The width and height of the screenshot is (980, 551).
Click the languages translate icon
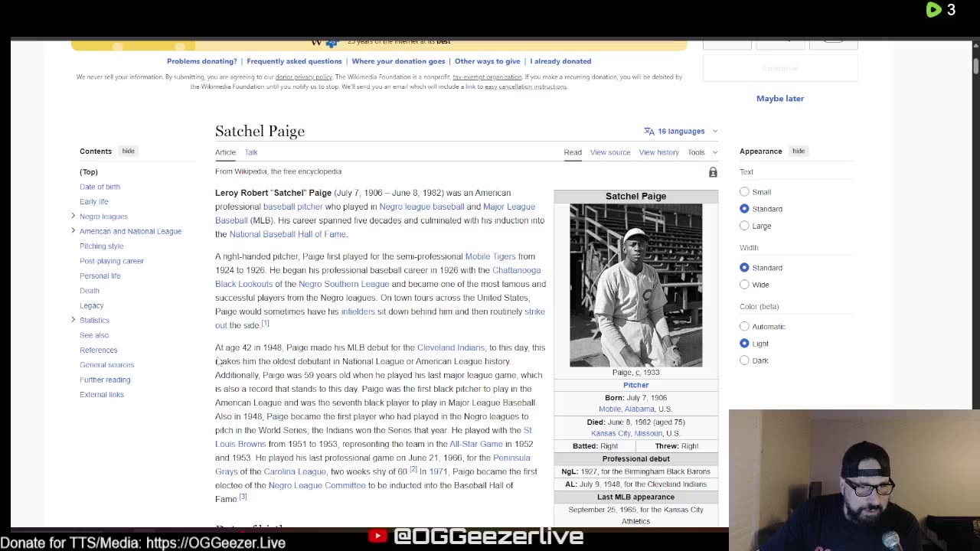point(649,132)
